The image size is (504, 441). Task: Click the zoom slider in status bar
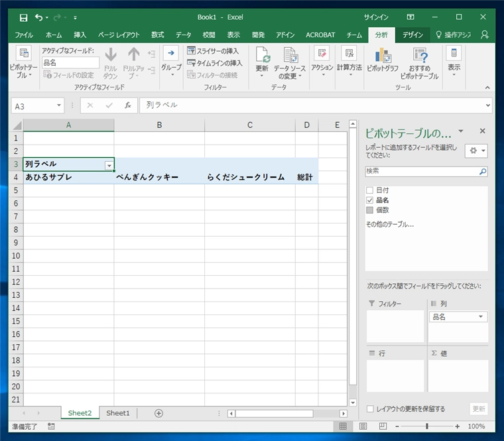click(427, 426)
